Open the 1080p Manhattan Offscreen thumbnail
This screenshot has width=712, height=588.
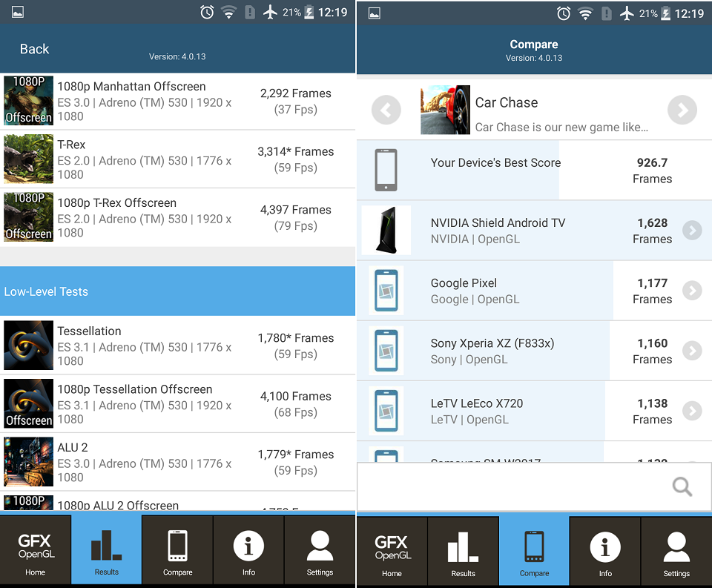tap(29, 101)
